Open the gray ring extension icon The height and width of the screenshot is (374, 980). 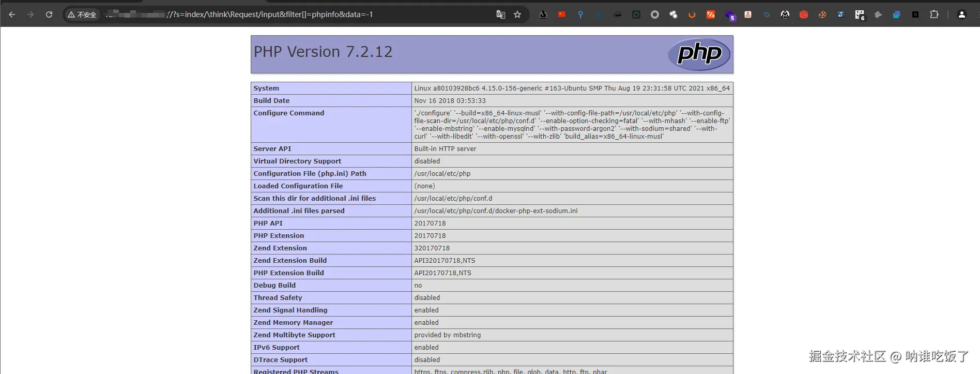click(x=655, y=14)
